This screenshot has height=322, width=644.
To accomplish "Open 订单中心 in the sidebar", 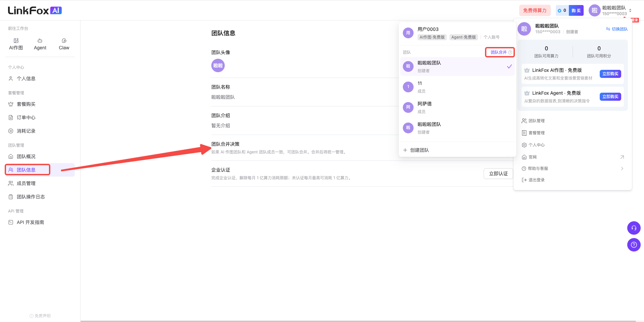I will point(40,118).
